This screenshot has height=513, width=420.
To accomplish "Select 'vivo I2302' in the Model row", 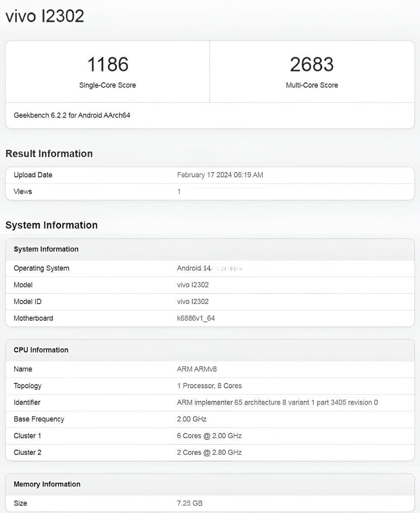I will click(x=193, y=285).
